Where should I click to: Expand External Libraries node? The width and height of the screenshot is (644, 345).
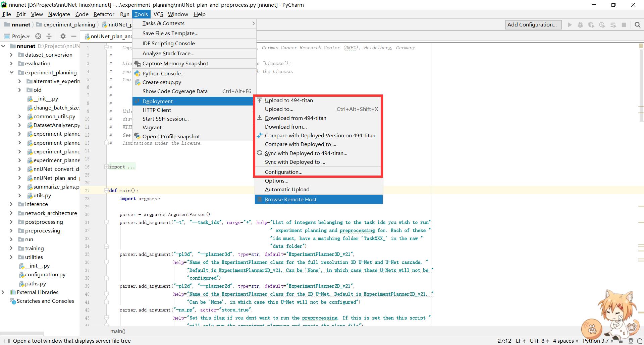click(x=3, y=292)
